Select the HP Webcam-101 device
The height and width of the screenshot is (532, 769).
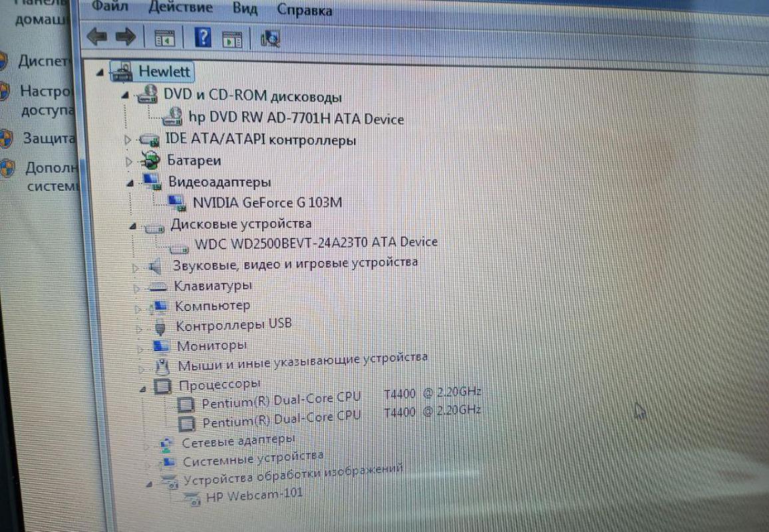253,495
